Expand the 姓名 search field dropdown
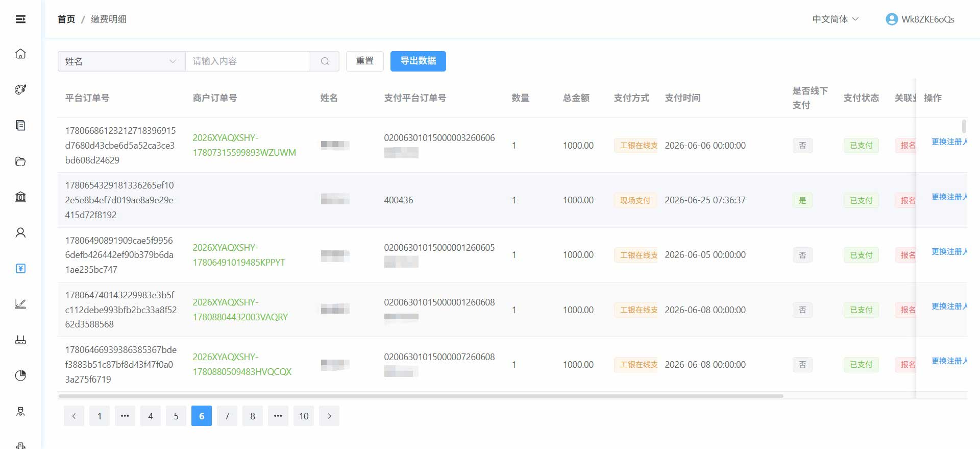This screenshot has height=449, width=980. [x=121, y=61]
